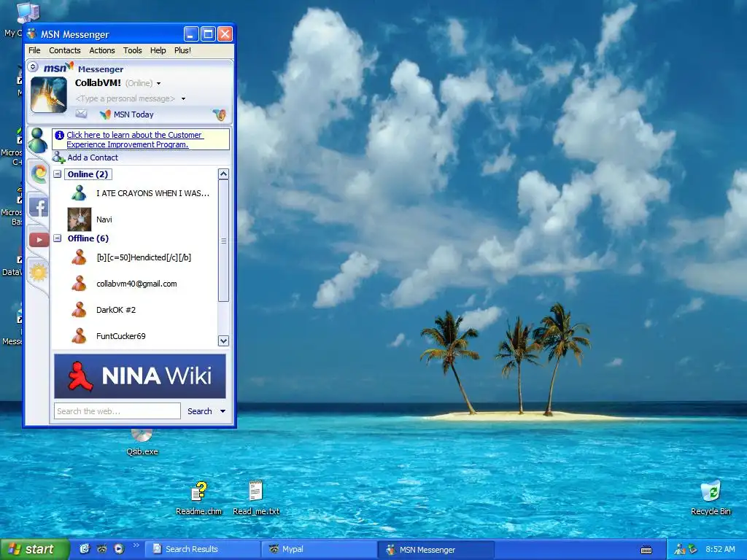Collapse the Online (2) group
This screenshot has height=560, width=747.
(57, 174)
